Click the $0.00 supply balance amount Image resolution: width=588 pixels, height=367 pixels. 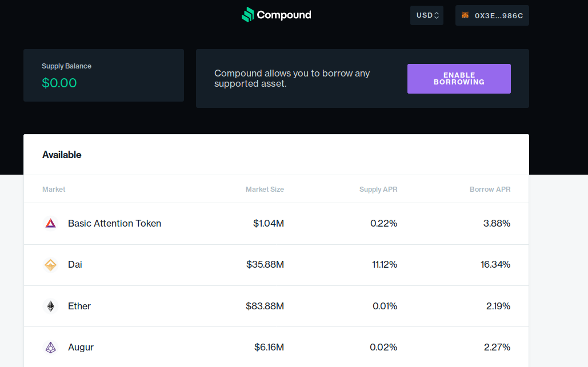pos(59,83)
